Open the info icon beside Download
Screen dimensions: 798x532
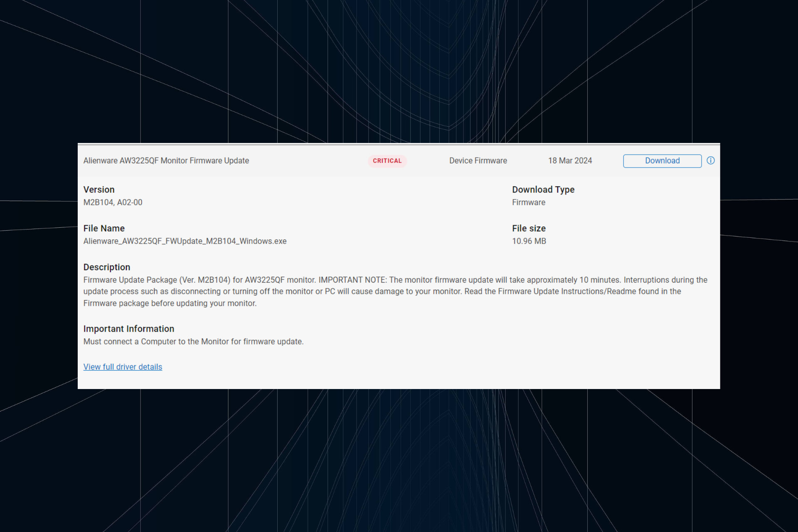point(711,160)
